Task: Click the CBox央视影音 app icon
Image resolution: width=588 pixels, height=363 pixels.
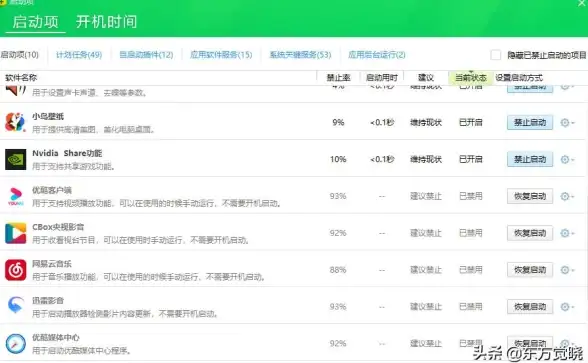Action: [15, 233]
